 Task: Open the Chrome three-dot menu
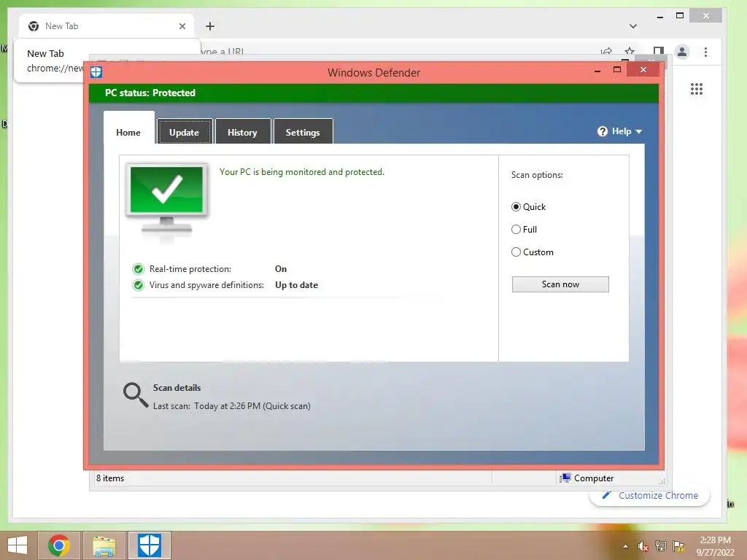pyautogui.click(x=705, y=52)
